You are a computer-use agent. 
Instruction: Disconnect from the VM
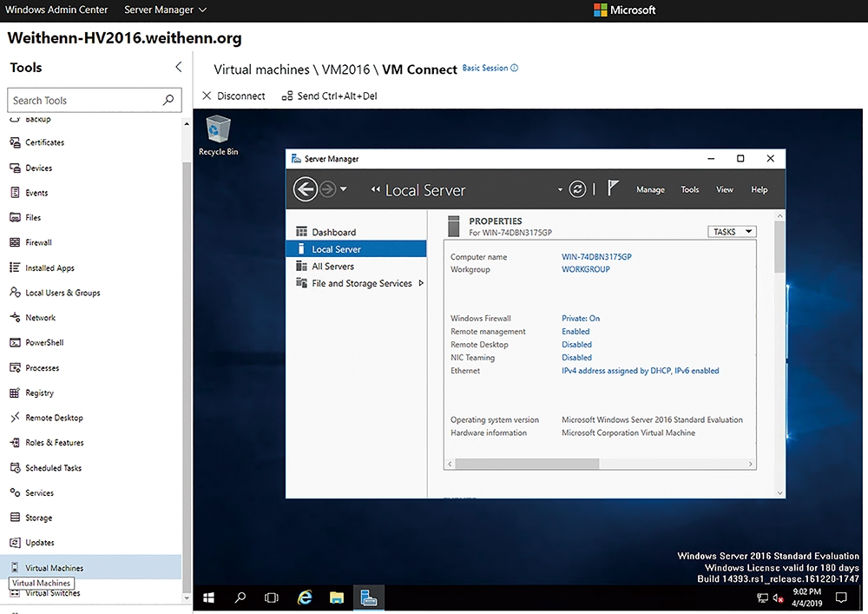(233, 96)
